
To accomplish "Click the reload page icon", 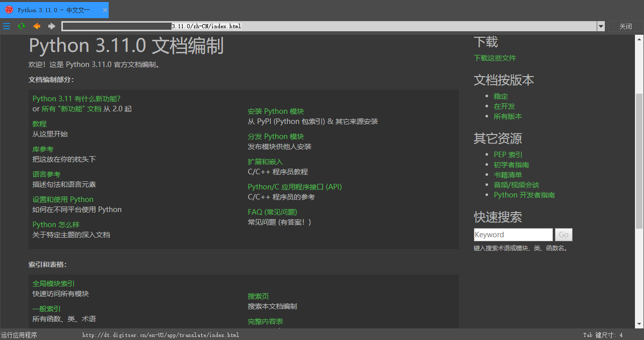I will pos(21,26).
